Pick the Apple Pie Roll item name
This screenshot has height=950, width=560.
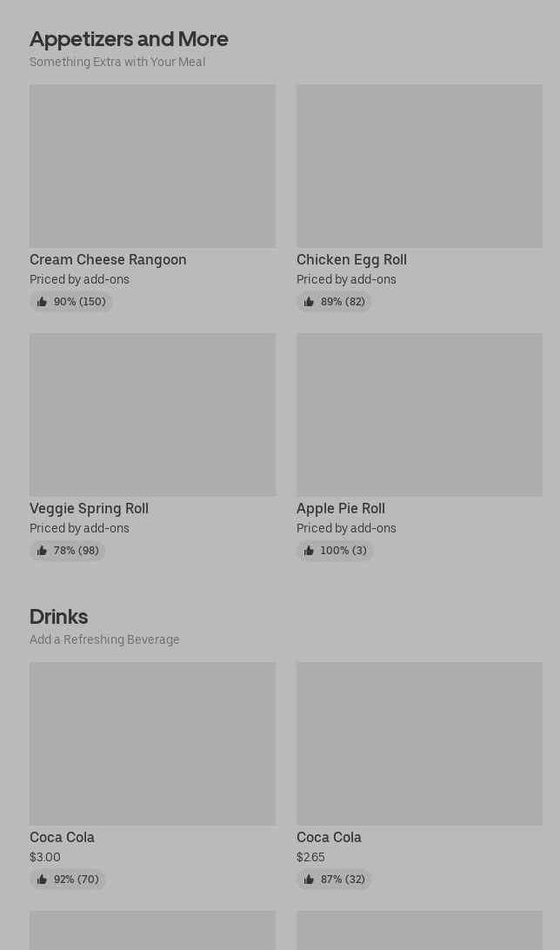coord(340,508)
